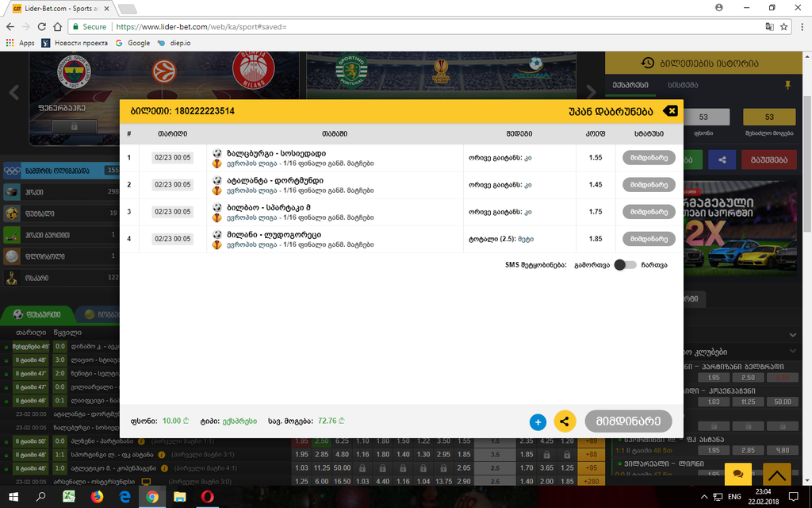Screen dimensions: 812x508
Task: Open File Explorer from taskbar
Action: (x=180, y=497)
